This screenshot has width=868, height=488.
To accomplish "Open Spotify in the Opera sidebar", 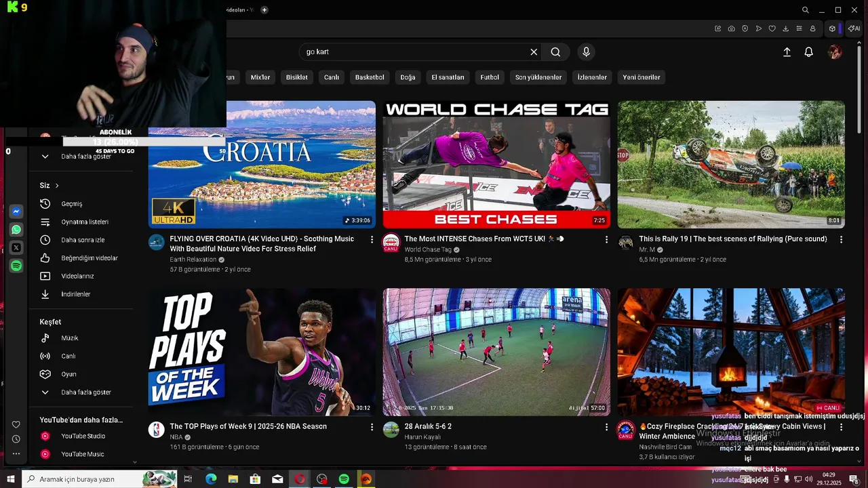I will 16,266.
